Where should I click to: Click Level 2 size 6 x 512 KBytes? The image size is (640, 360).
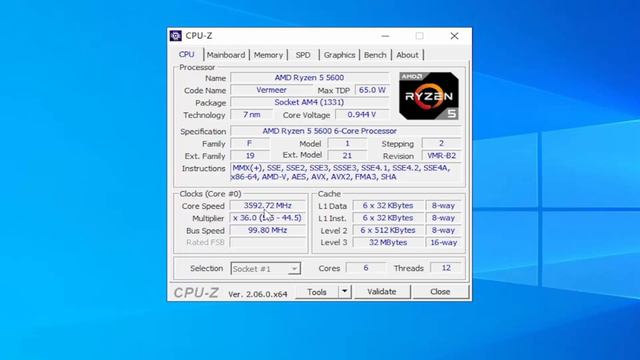tap(388, 230)
